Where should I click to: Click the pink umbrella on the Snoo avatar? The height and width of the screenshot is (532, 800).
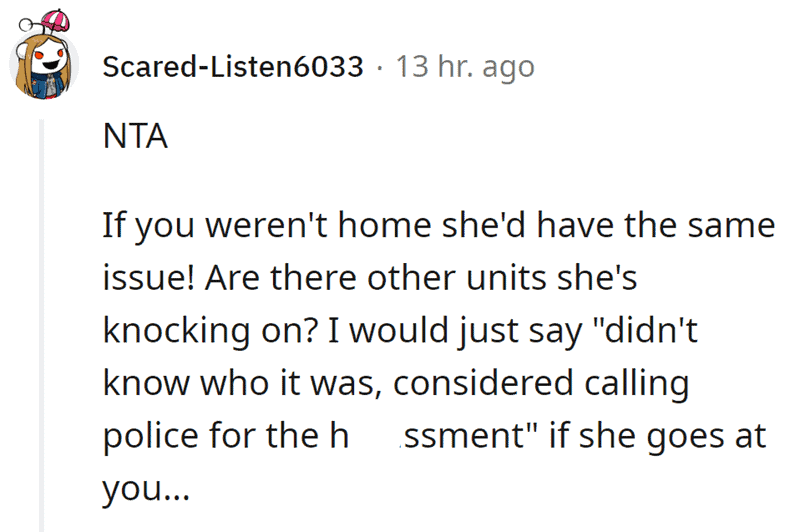tap(55, 20)
